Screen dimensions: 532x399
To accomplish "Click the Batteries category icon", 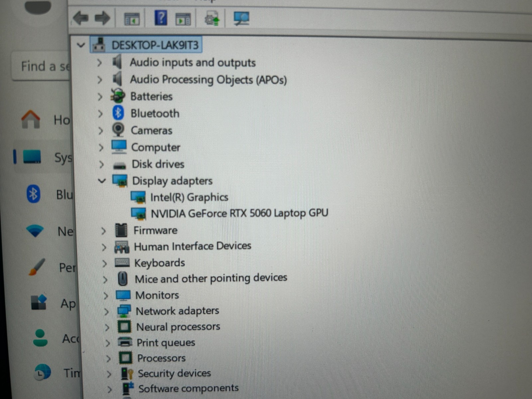I will tap(118, 96).
